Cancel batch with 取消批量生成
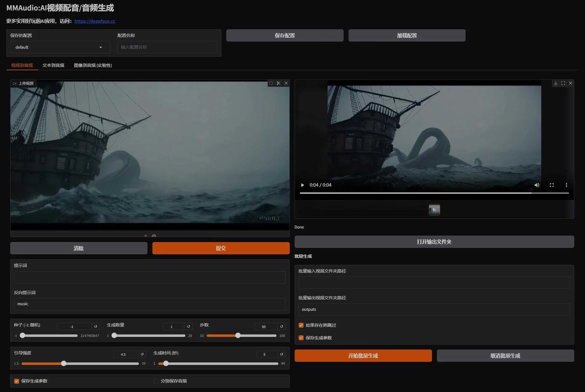Viewport: 585px width, 392px height. (505, 356)
